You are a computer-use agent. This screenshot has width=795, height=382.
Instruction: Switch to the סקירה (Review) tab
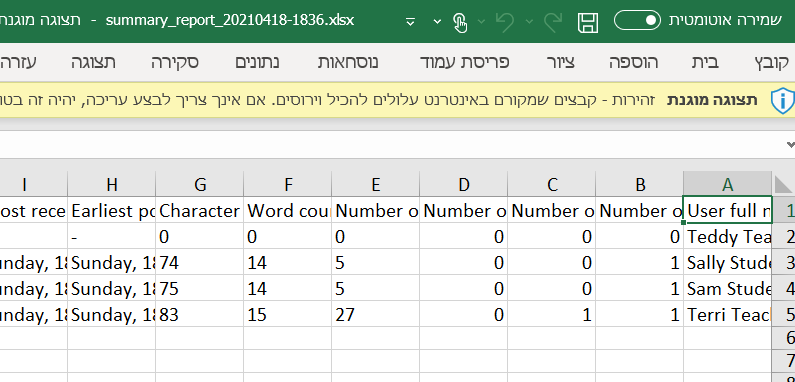175,62
